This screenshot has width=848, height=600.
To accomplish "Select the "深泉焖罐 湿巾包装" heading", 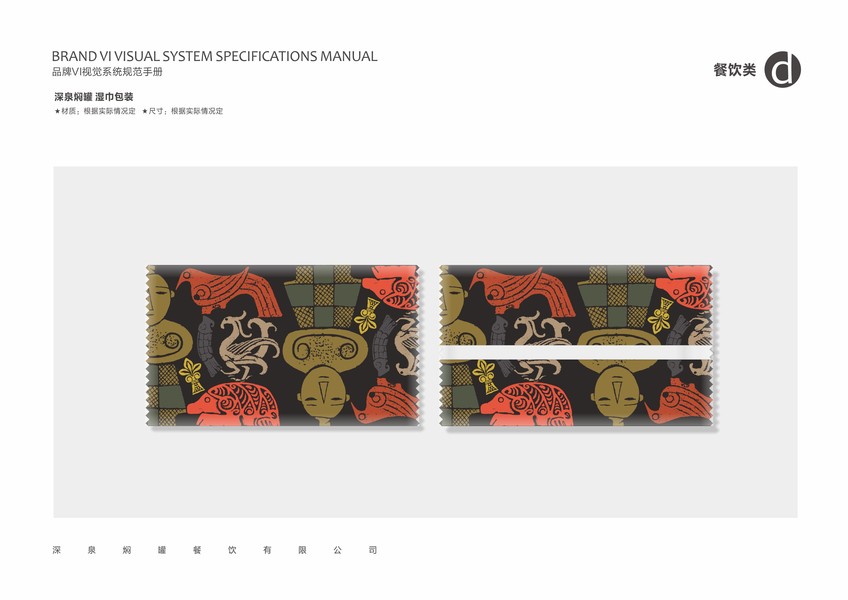I will (x=94, y=97).
